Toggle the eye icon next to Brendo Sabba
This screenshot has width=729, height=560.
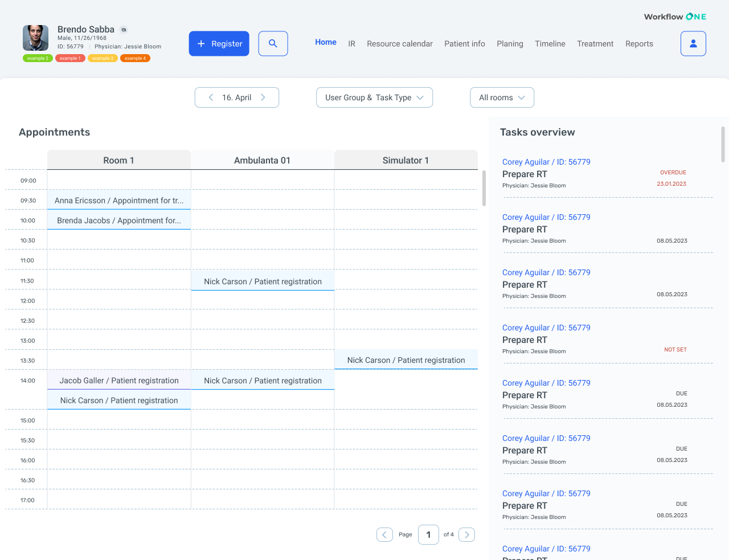(x=124, y=30)
